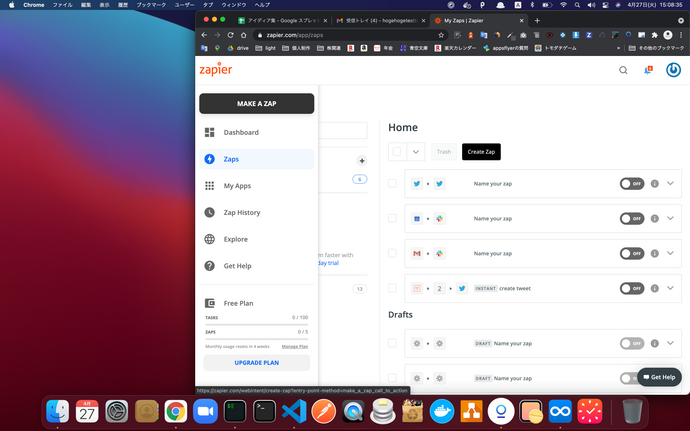Open the search magnifier in Zapier header
The image size is (690, 431).
[623, 70]
